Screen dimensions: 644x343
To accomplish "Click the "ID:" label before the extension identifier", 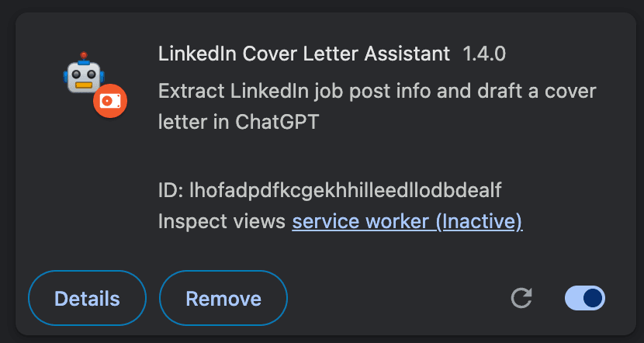I will pos(171,190).
